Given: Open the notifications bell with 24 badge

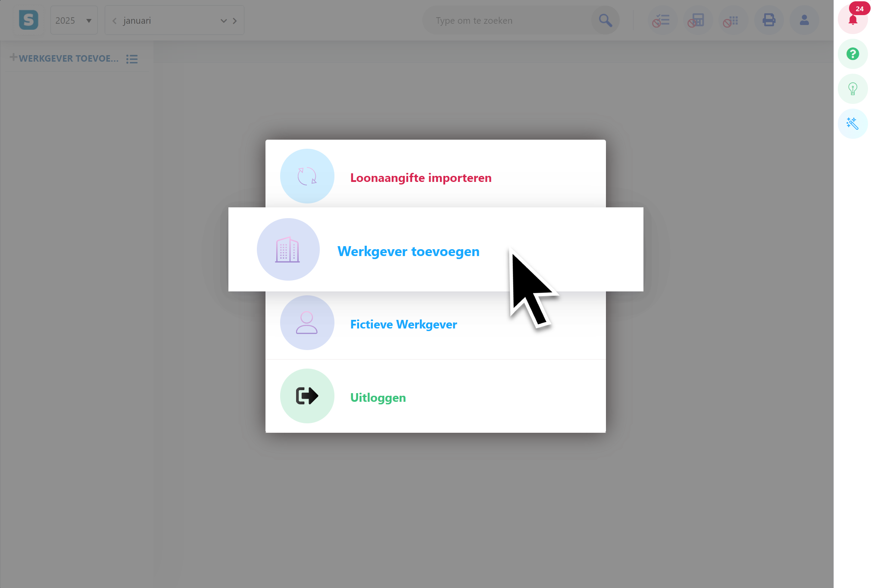Looking at the screenshot, I should 852,20.
